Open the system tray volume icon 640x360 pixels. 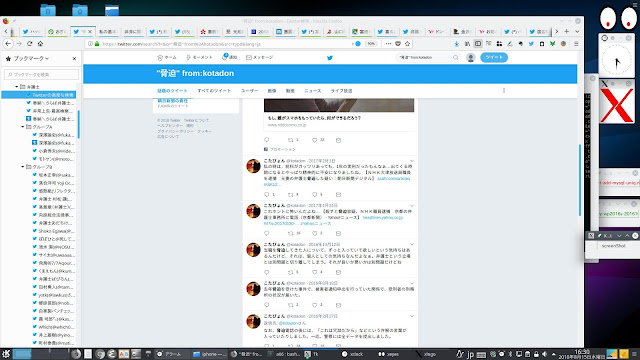click(x=544, y=354)
